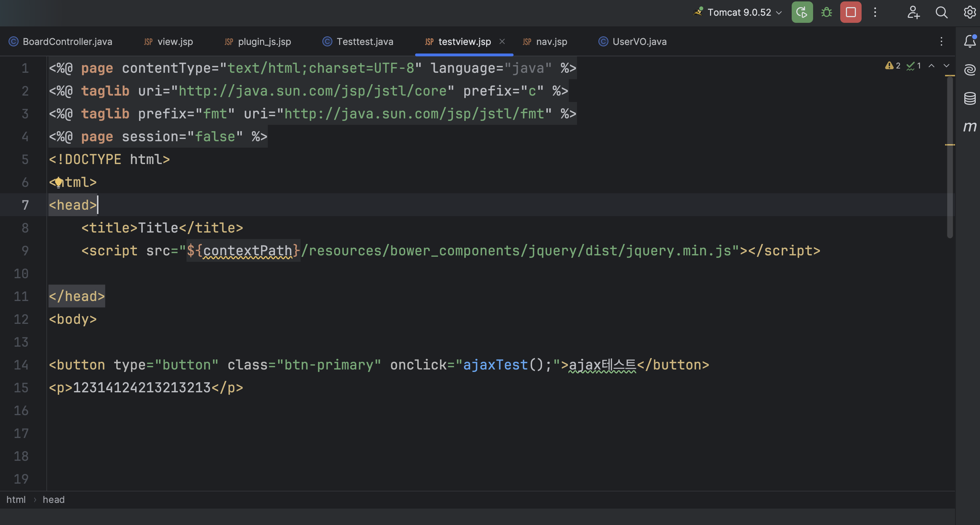The image size is (980, 525).
Task: Click the text 1231412421321​3213 in paragraph
Action: click(x=142, y=388)
